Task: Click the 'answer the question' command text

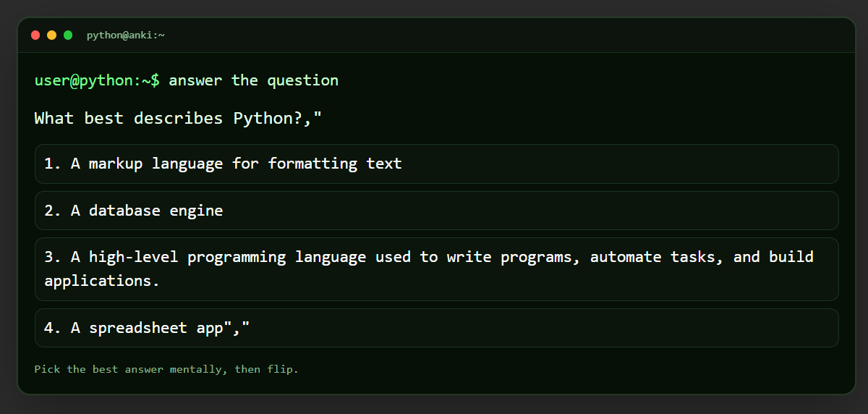Action: pyautogui.click(x=254, y=80)
